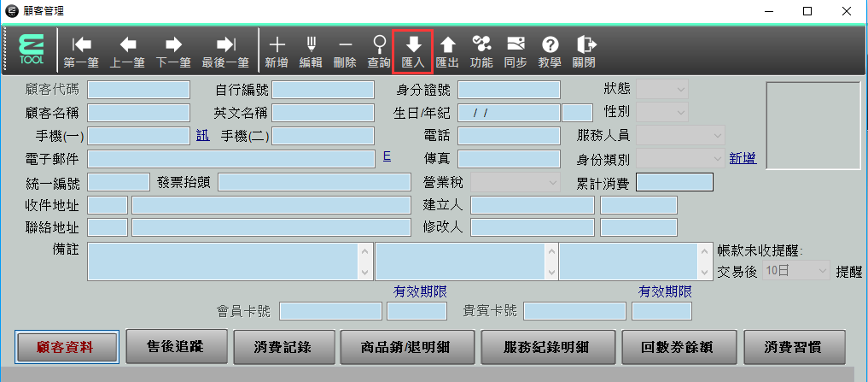Click the 統一編號 input field
868x382 pixels.
[x=119, y=182]
